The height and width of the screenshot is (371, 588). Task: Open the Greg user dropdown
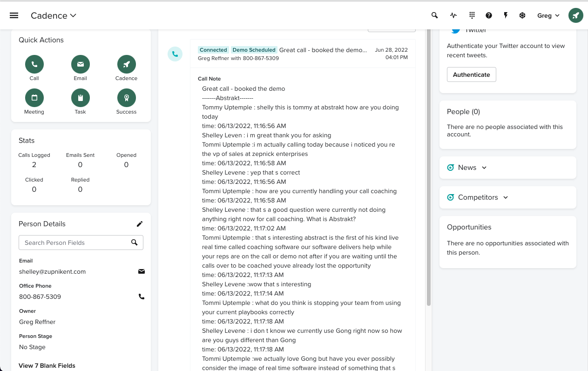(548, 15)
